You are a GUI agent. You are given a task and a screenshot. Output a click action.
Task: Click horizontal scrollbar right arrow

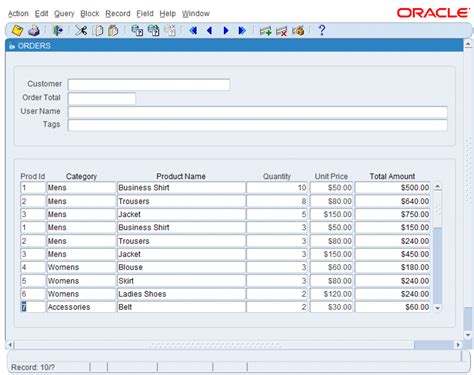(x=458, y=345)
